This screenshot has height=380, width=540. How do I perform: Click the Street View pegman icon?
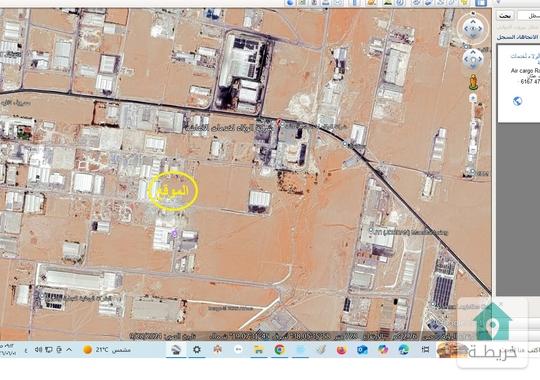point(474,82)
